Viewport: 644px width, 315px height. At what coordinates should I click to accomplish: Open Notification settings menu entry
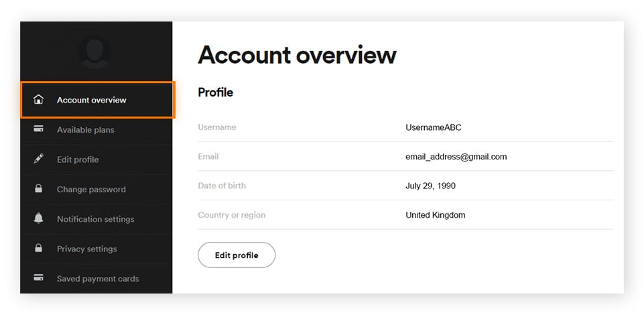click(96, 219)
